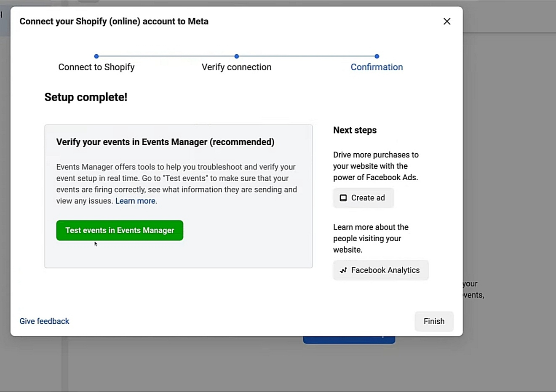Click the progress line between Verify and Confirmation
The height and width of the screenshot is (392, 556).
pyautogui.click(x=307, y=56)
